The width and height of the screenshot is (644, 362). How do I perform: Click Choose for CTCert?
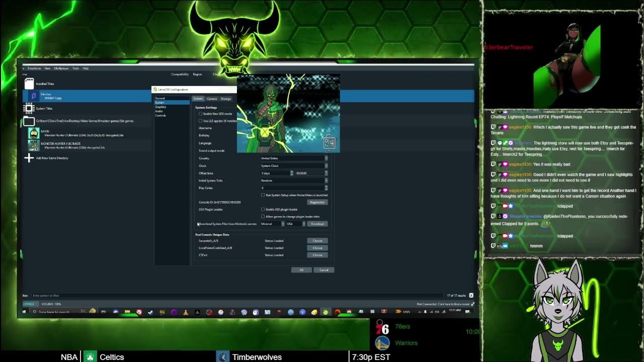(x=317, y=255)
